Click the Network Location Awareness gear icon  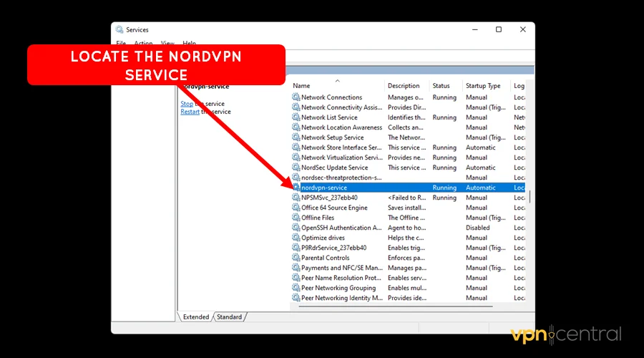(296, 127)
